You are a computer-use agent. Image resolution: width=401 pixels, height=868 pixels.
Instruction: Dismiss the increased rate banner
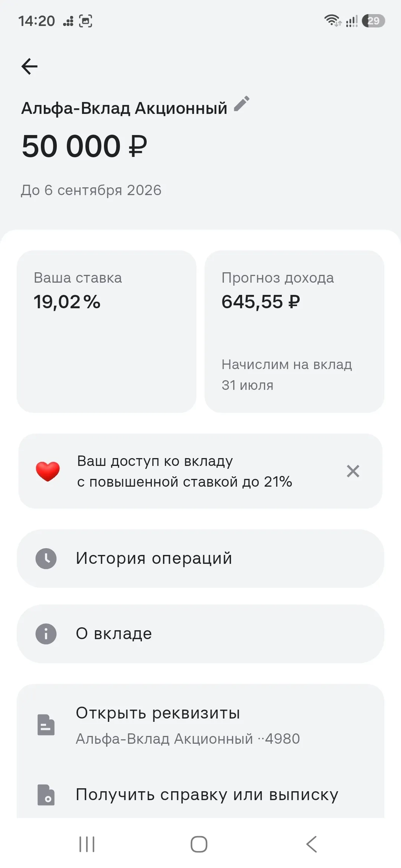pyautogui.click(x=353, y=471)
